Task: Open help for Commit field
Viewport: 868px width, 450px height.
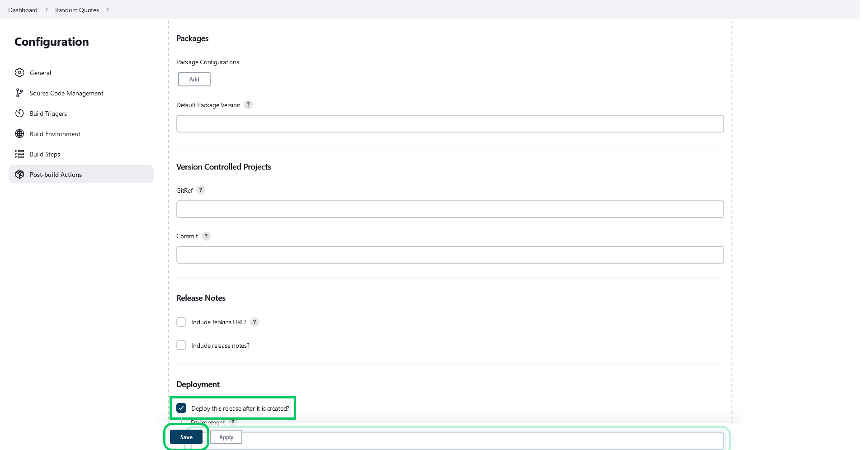Action: (206, 236)
